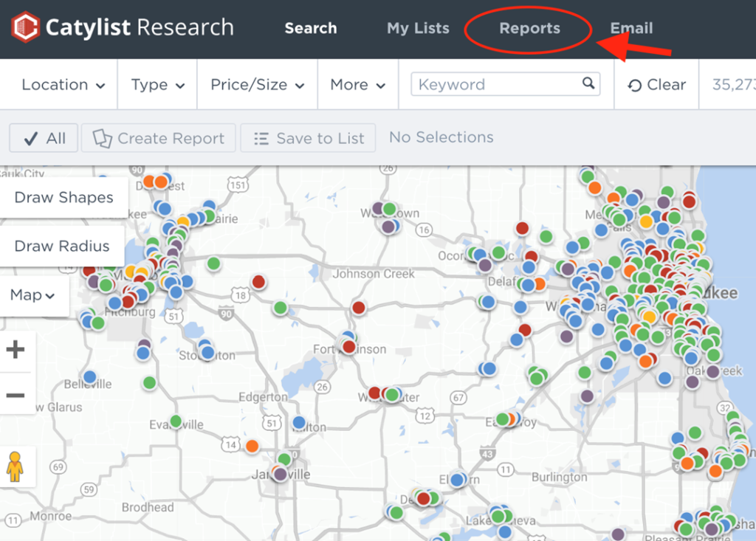Click the No Selections status text
The image size is (756, 541).
[x=441, y=137]
